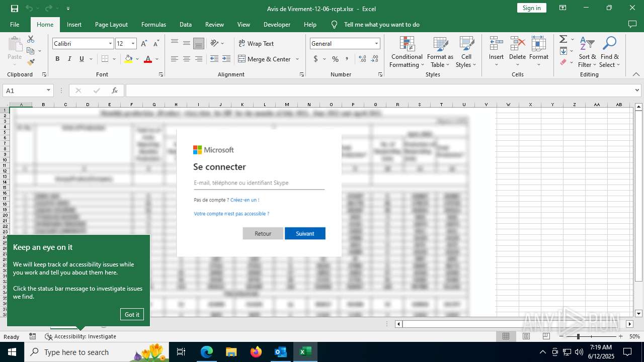Increase font size with larger A icon

(144, 44)
